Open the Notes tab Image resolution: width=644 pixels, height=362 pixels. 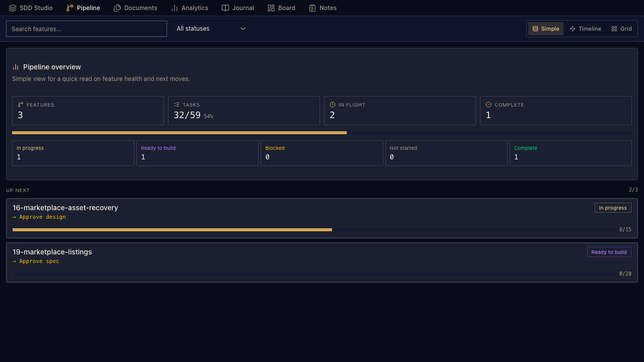tap(323, 8)
